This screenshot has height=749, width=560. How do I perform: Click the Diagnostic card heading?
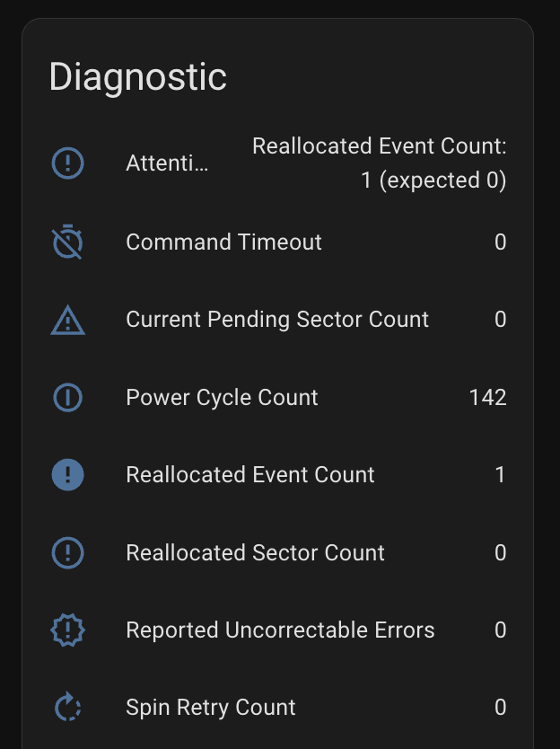point(138,77)
